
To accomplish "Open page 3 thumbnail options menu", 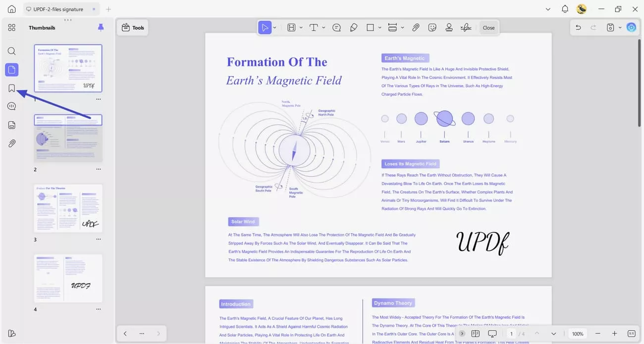I will (99, 239).
